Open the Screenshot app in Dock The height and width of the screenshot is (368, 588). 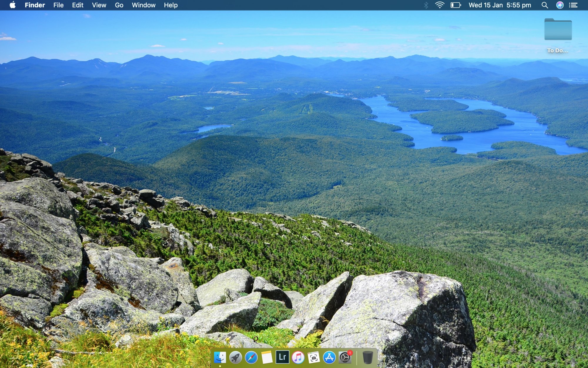[314, 357]
